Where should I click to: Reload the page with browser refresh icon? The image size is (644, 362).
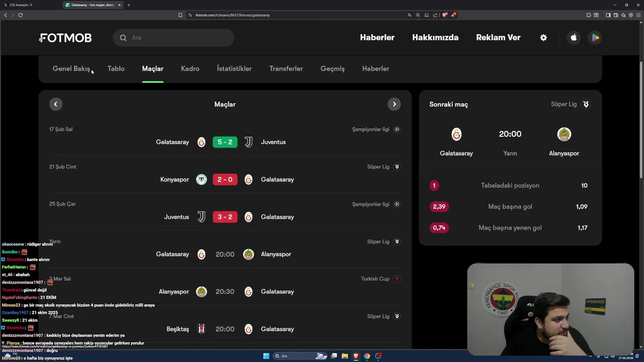click(21, 15)
